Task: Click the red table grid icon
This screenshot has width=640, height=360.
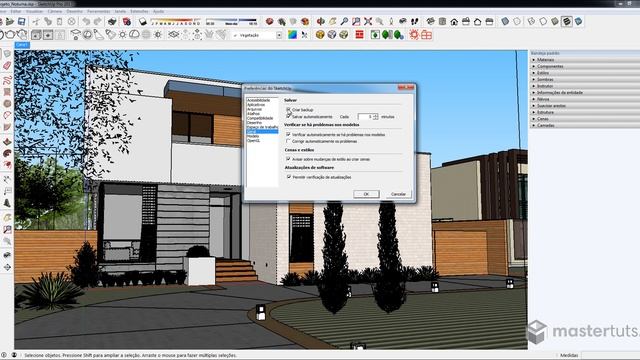Action: coord(426,35)
